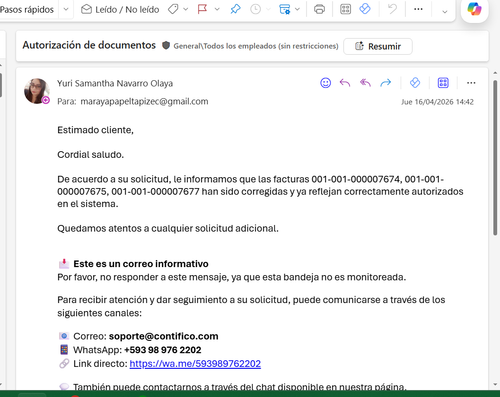
Task: Click the date Jue 16/04/2026 14:42
Action: tap(437, 102)
